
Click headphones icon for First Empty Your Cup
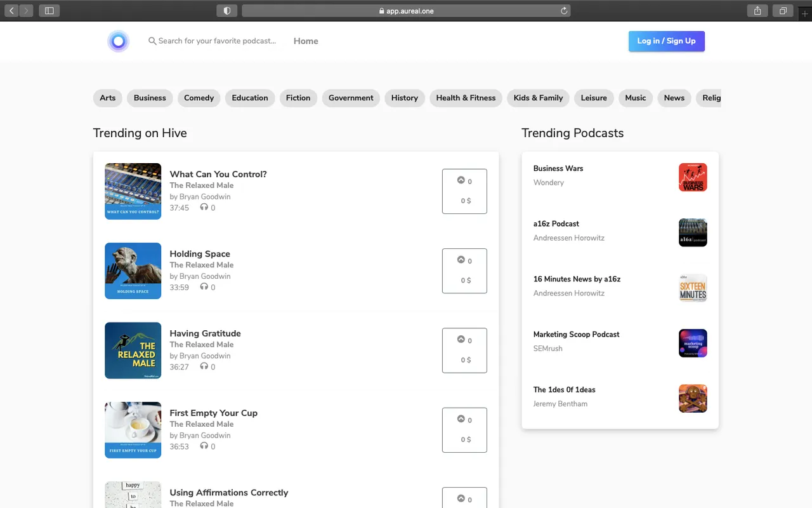tap(204, 446)
